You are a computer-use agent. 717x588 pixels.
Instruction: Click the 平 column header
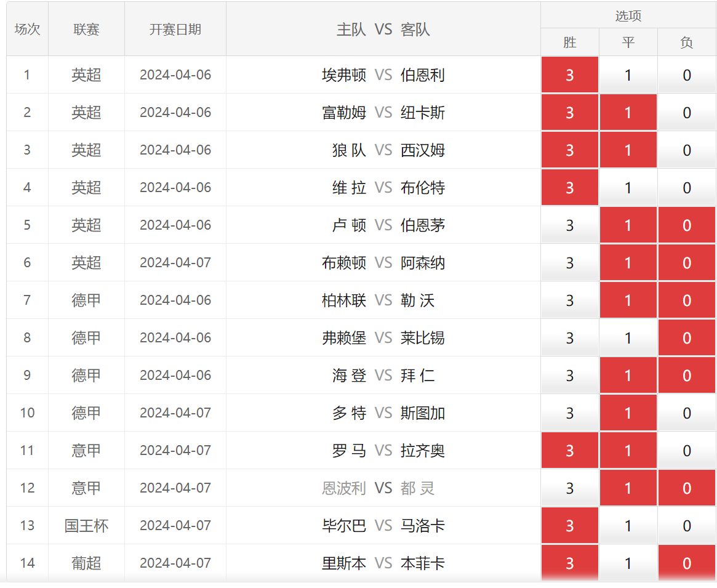(628, 42)
